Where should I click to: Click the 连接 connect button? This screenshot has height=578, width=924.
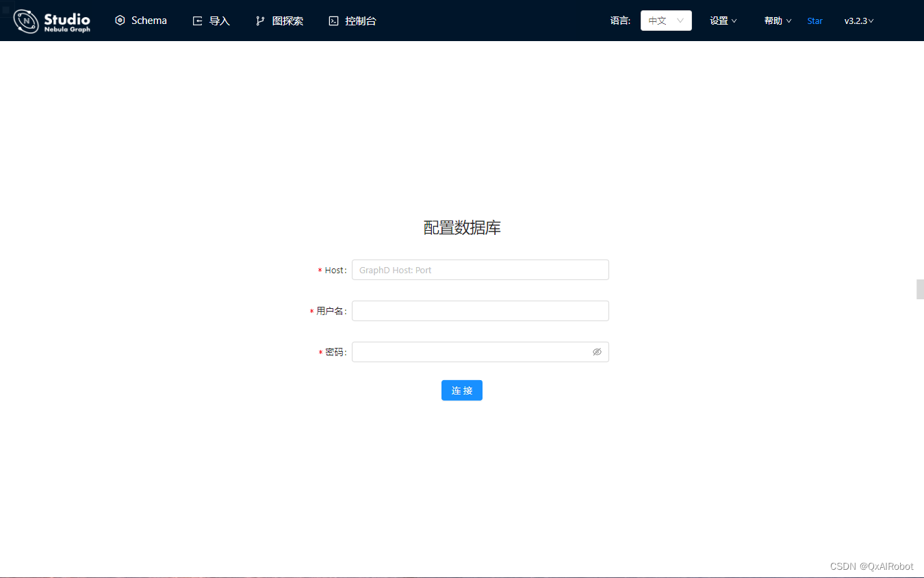pos(462,390)
